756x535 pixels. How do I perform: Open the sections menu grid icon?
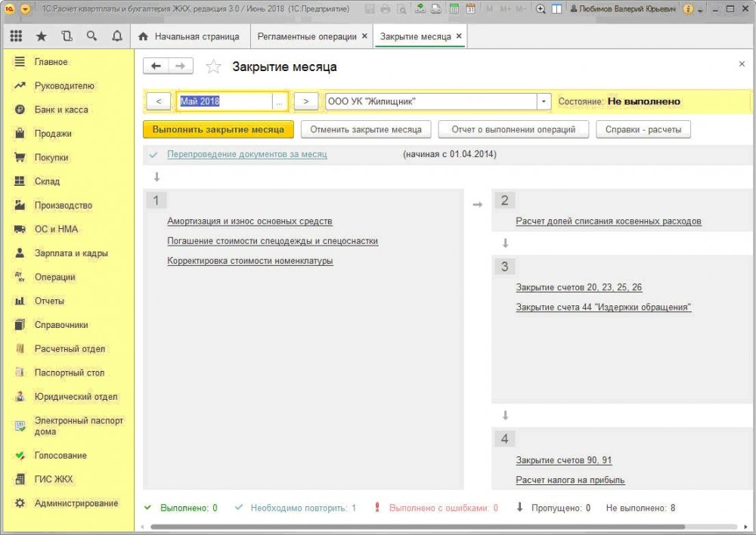(x=16, y=36)
